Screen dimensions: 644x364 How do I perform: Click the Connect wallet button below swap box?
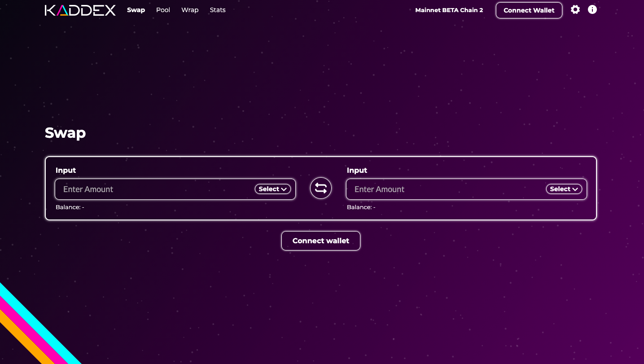point(321,241)
